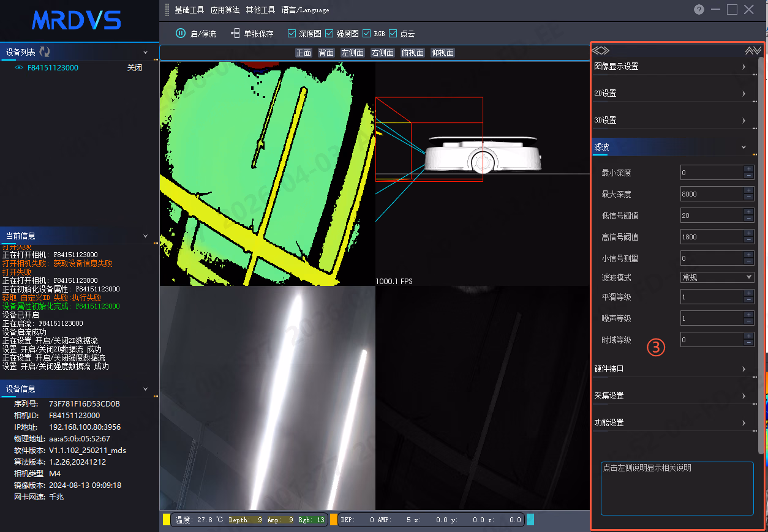Screen dimensions: 768x532
Task: Collapse the 当前信息 panel chevron
Action: coord(145,236)
